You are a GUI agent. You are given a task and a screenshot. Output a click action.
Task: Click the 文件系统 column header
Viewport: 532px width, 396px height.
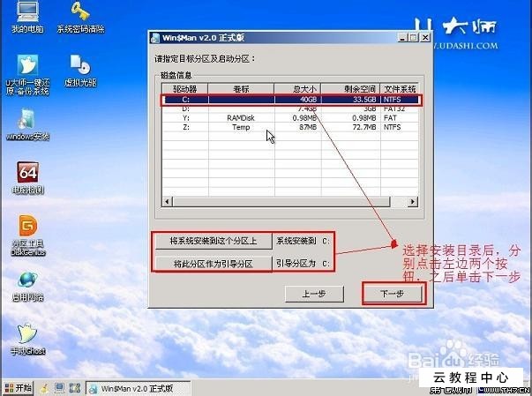coord(400,89)
